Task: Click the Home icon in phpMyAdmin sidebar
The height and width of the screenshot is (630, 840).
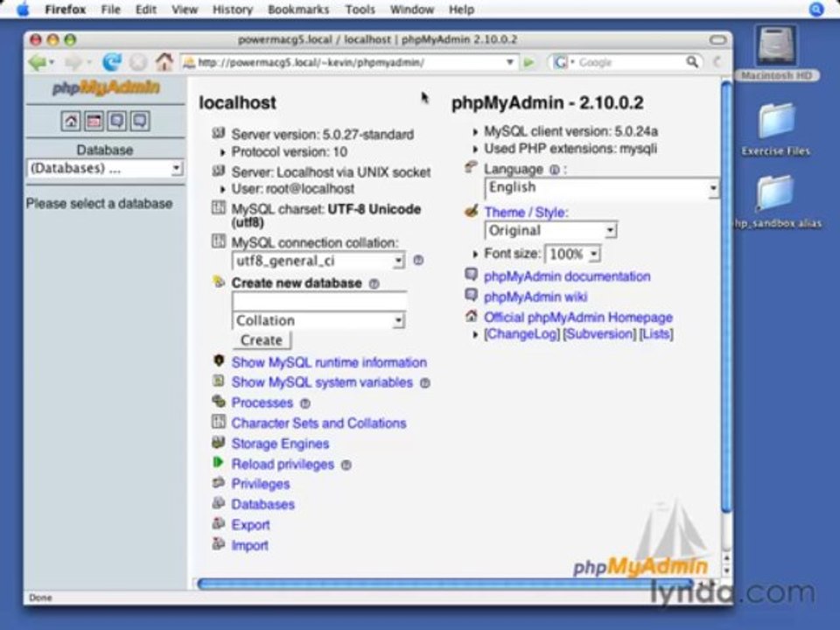Action: (x=71, y=121)
